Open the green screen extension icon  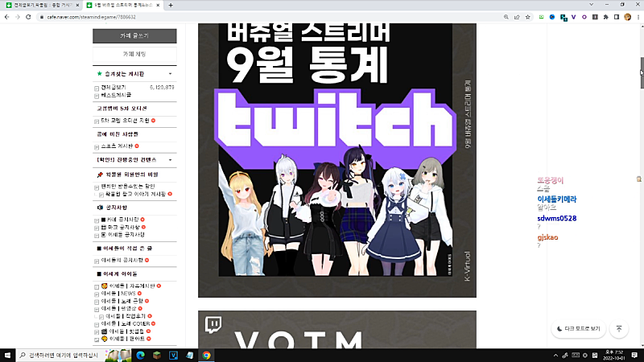(541, 17)
